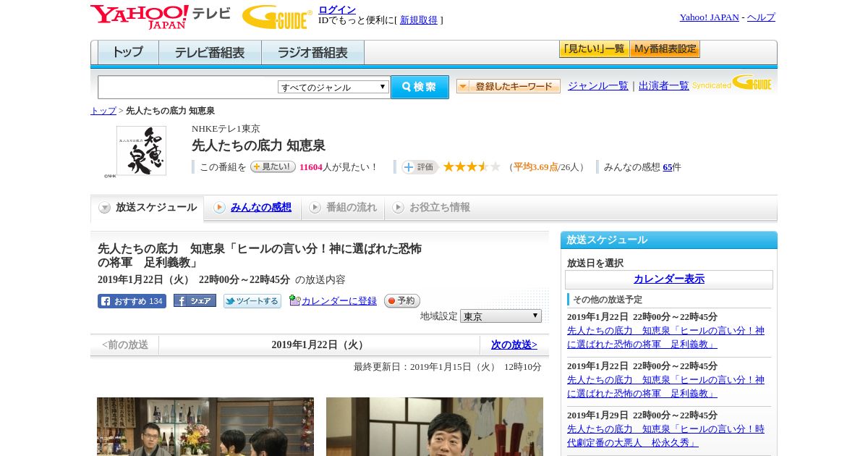
Task: Click the G-GUIDE logo in header
Action: click(277, 17)
